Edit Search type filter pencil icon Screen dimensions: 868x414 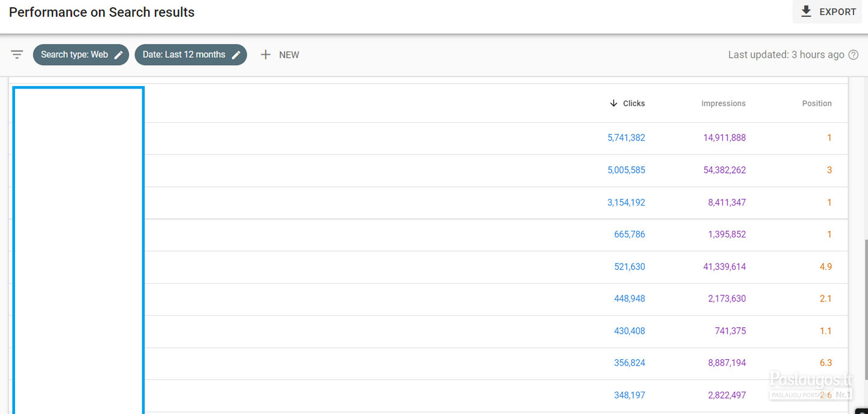tap(119, 55)
